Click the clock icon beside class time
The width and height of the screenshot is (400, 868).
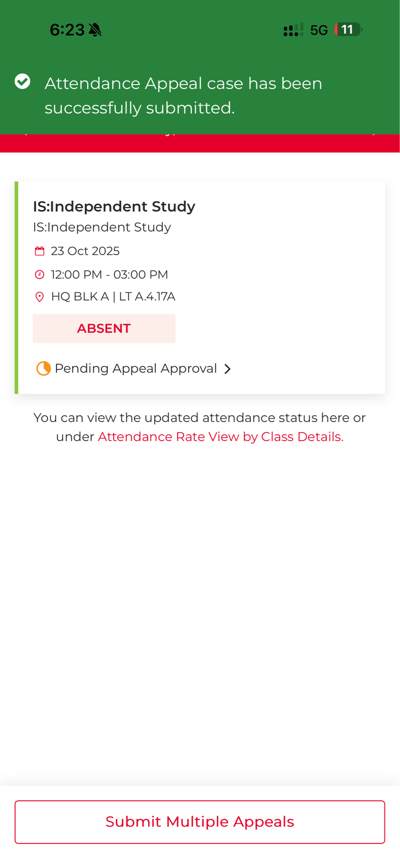pos(40,275)
